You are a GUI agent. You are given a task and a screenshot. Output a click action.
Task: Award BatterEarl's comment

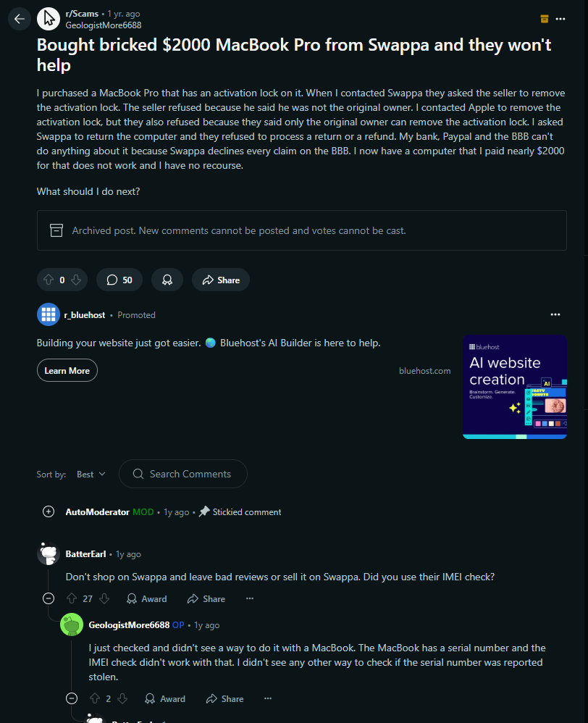(146, 598)
